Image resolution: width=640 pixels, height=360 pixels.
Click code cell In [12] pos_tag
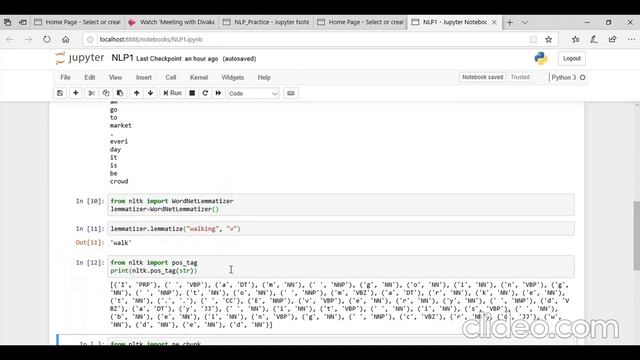click(x=341, y=267)
